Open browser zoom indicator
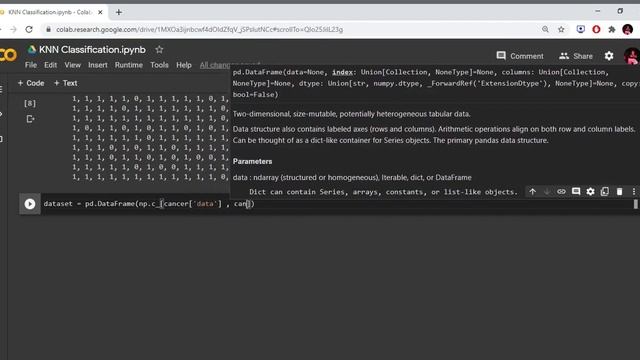Screen dimensions: 640x360 tap(545, 29)
